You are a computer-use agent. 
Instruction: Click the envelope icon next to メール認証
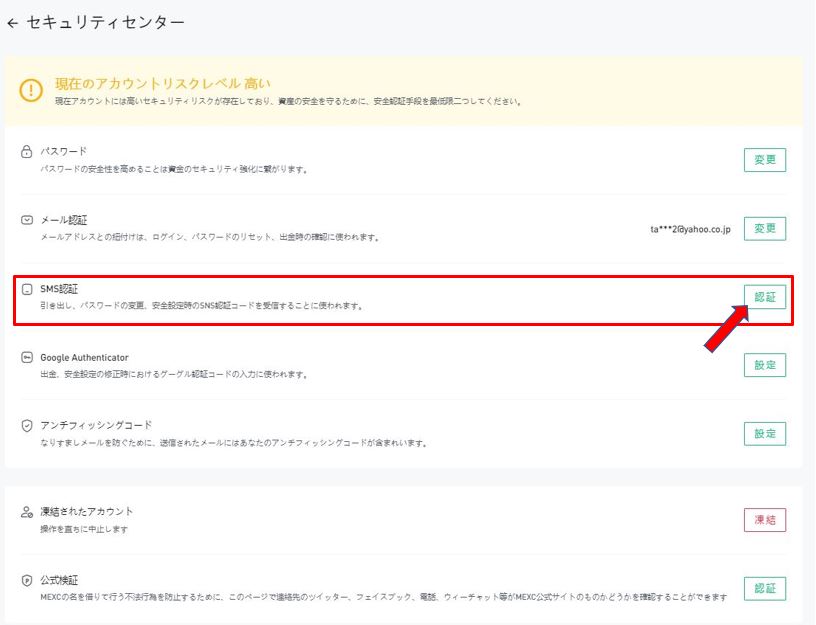coord(27,220)
